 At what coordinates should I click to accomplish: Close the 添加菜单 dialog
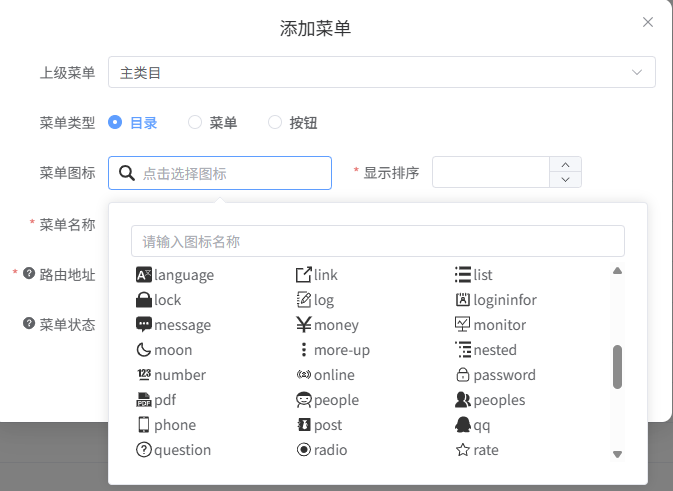[x=648, y=22]
